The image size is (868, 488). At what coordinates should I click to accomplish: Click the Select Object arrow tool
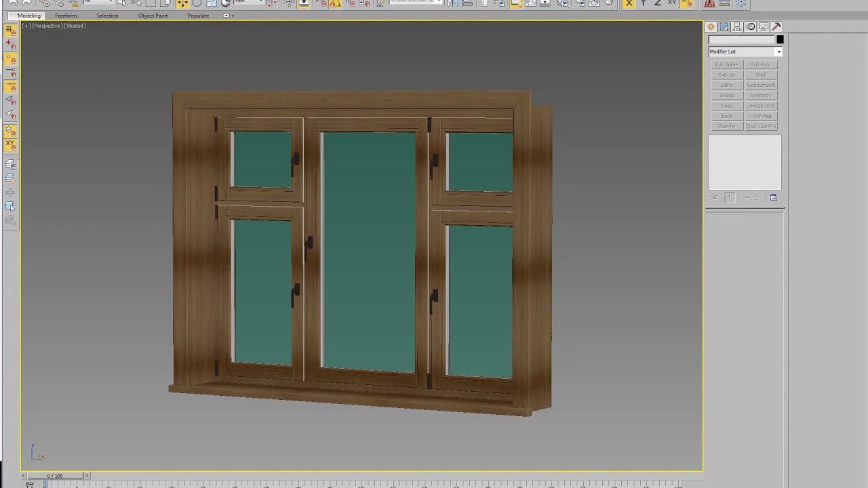[121, 3]
